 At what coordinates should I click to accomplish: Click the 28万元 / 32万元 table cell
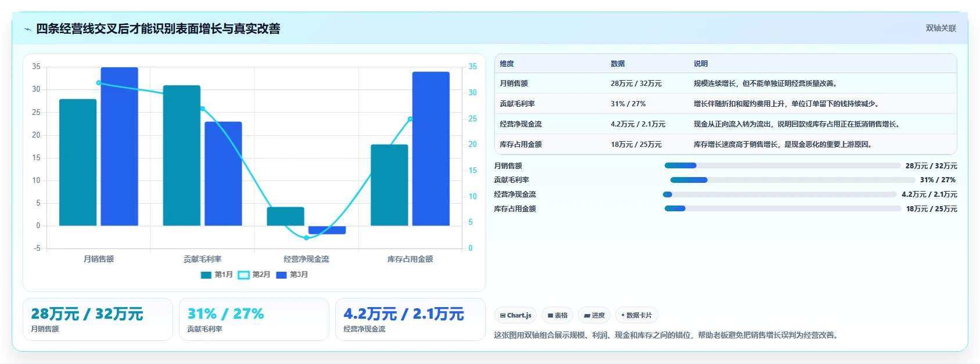click(x=636, y=84)
